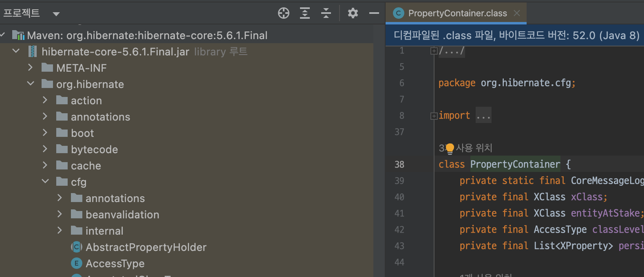This screenshot has width=644, height=277.
Task: Click the internal folder icon
Action: [x=77, y=231]
